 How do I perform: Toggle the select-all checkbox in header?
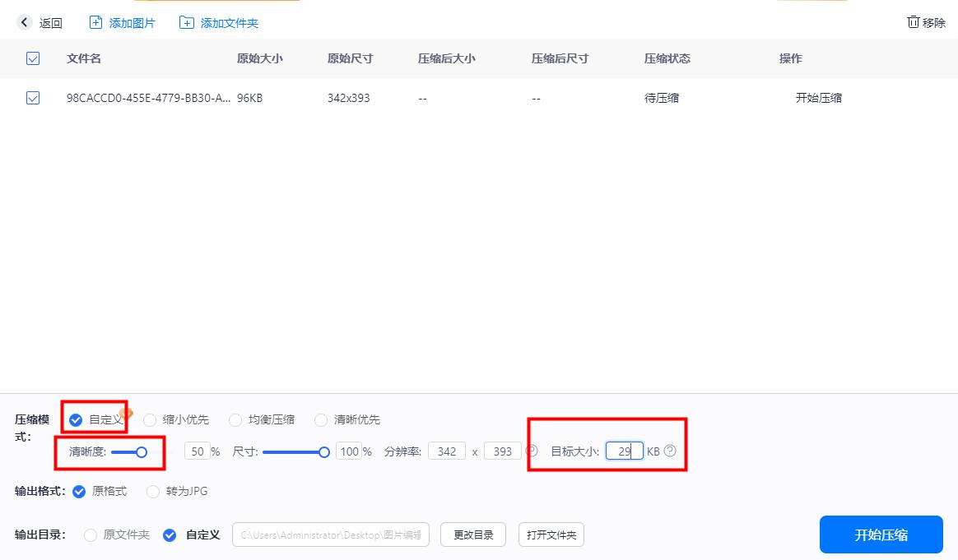pos(34,58)
